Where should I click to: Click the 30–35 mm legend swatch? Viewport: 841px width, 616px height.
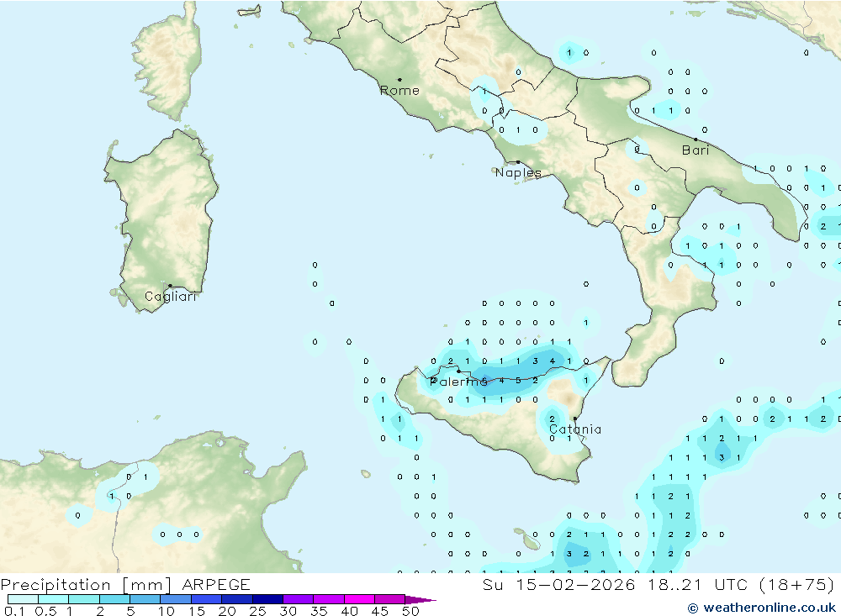pos(299,599)
